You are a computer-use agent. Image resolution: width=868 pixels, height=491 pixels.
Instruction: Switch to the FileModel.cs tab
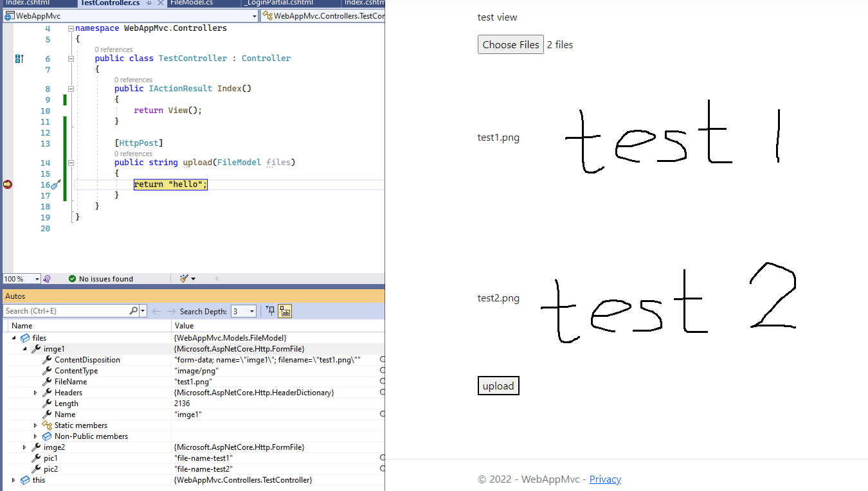[x=191, y=3]
